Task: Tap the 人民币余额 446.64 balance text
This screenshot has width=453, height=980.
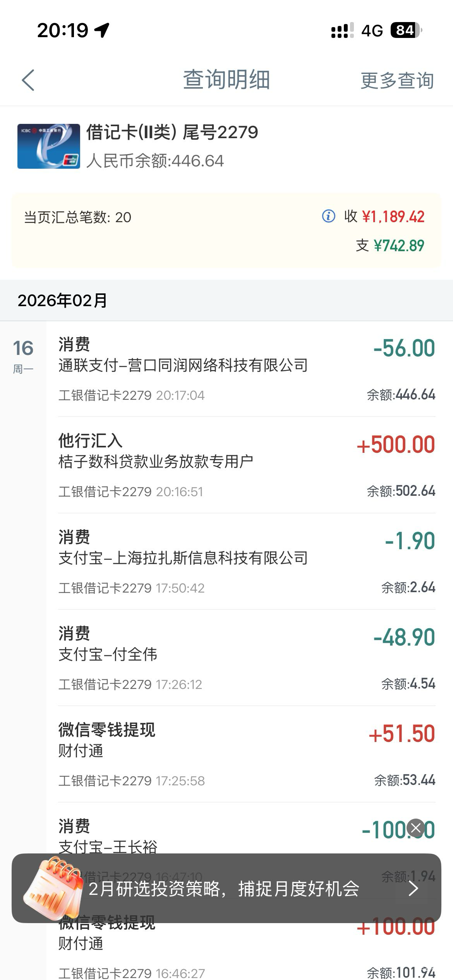Action: coord(155,161)
